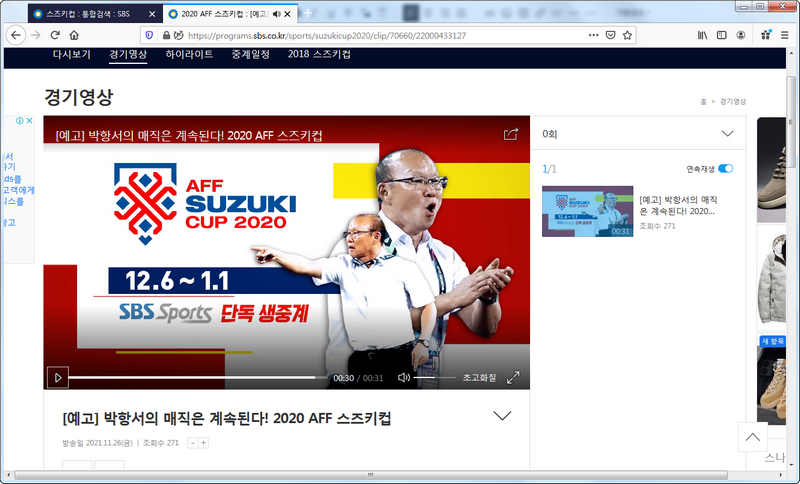This screenshot has height=484, width=800.
Task: Bookmark this page with the star
Action: pyautogui.click(x=628, y=35)
